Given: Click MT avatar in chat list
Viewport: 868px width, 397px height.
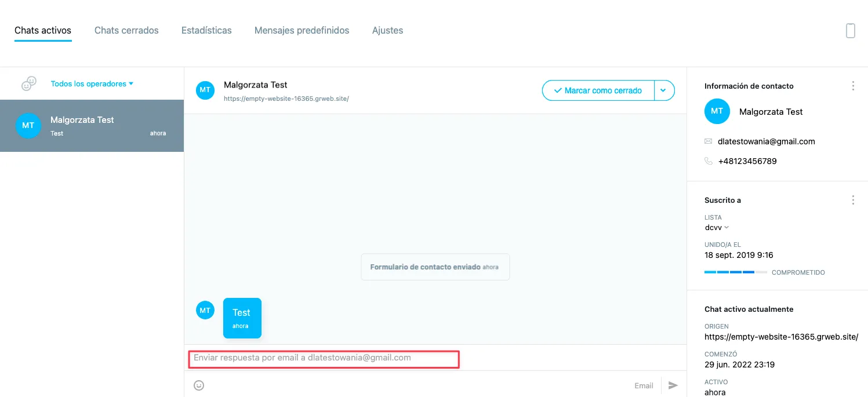Looking at the screenshot, I should coord(28,126).
